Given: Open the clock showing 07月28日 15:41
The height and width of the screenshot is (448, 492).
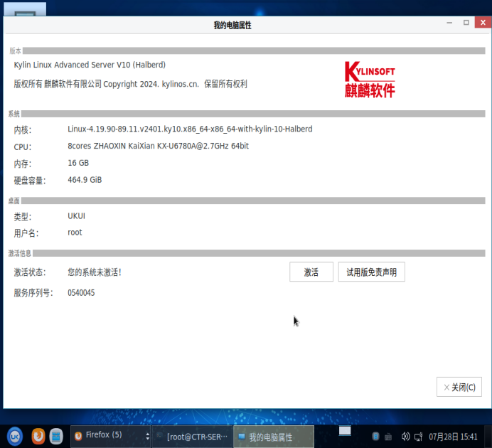Looking at the screenshot, I should pos(453,437).
